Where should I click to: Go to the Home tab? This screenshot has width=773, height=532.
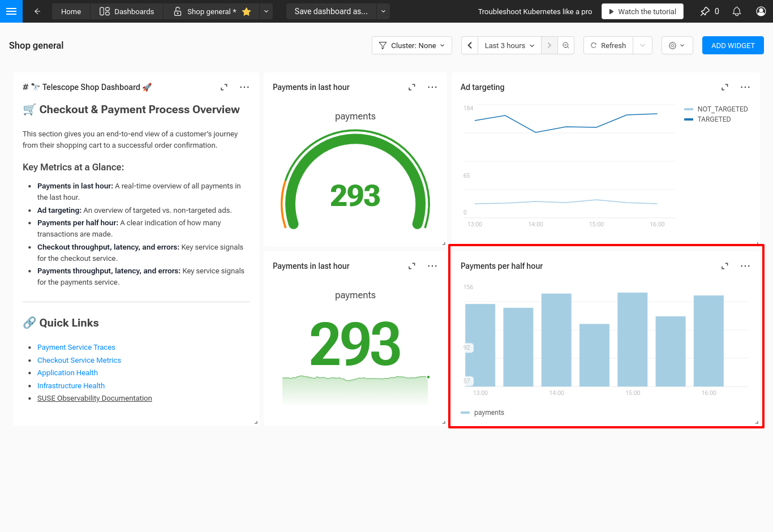71,11
